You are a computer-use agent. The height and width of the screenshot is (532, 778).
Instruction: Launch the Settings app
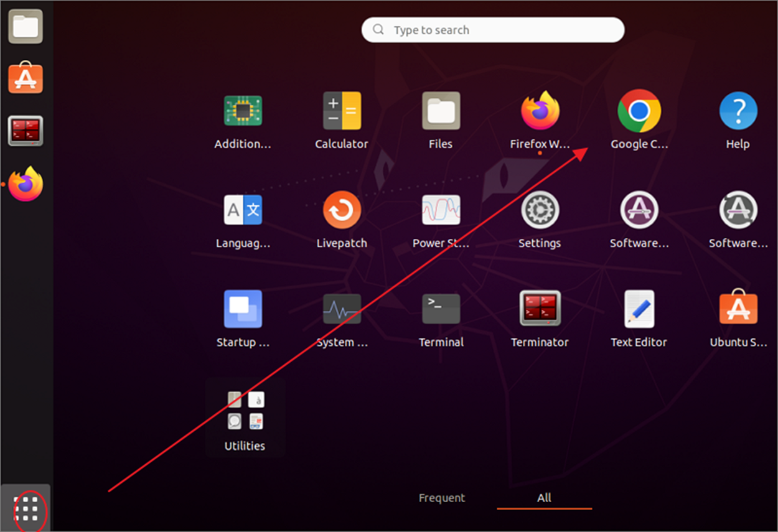point(540,210)
